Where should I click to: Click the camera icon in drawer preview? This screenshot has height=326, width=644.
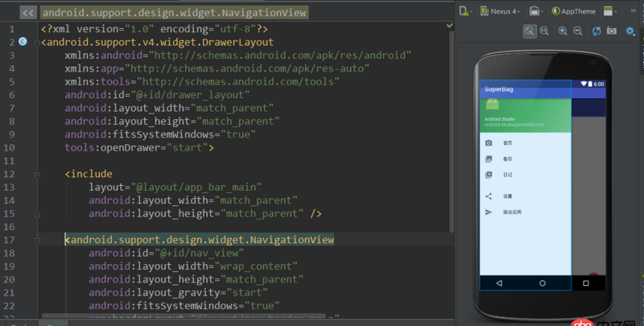coord(489,143)
